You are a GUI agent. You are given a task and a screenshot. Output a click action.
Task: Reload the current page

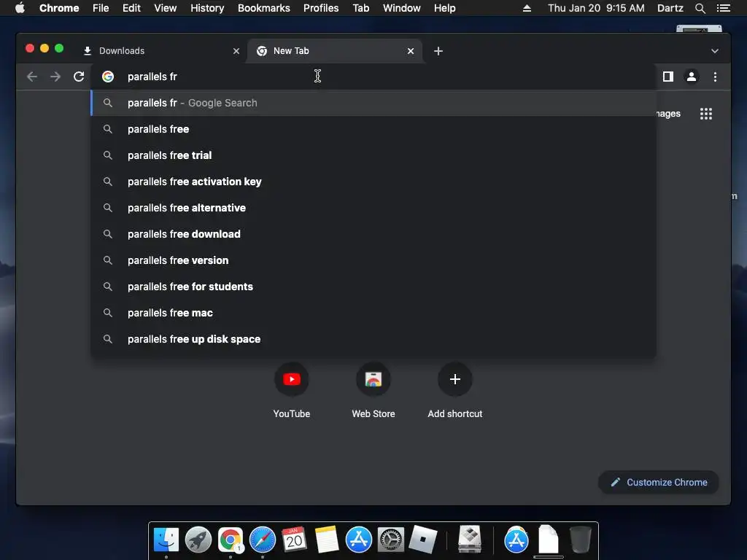(79, 77)
